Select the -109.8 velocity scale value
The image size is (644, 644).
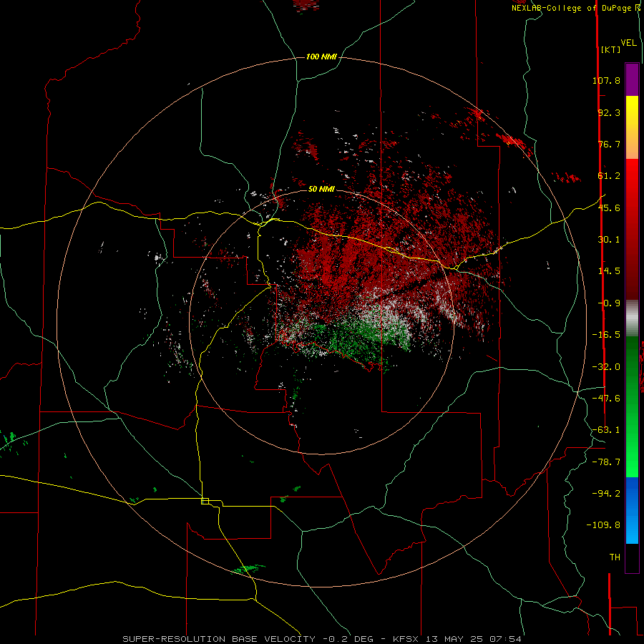tap(603, 525)
